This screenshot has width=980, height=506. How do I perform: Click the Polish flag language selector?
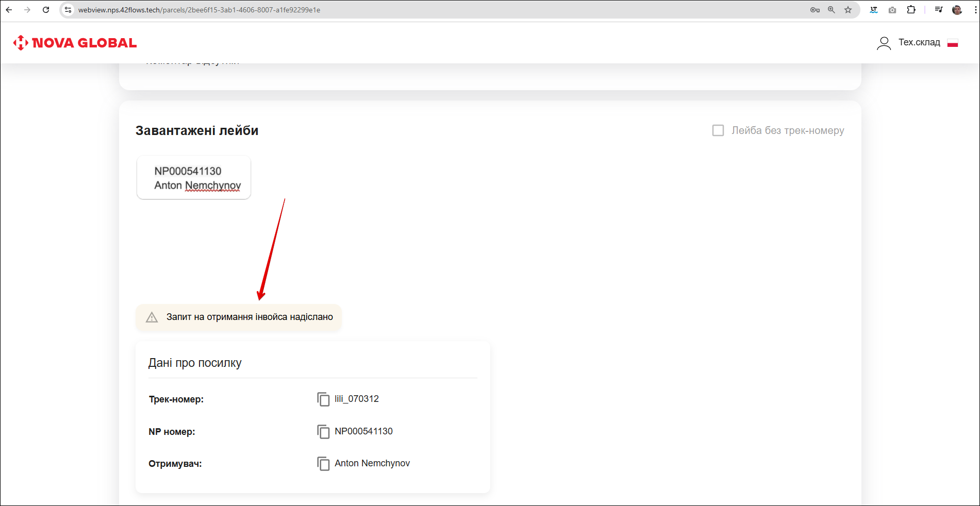click(x=953, y=43)
